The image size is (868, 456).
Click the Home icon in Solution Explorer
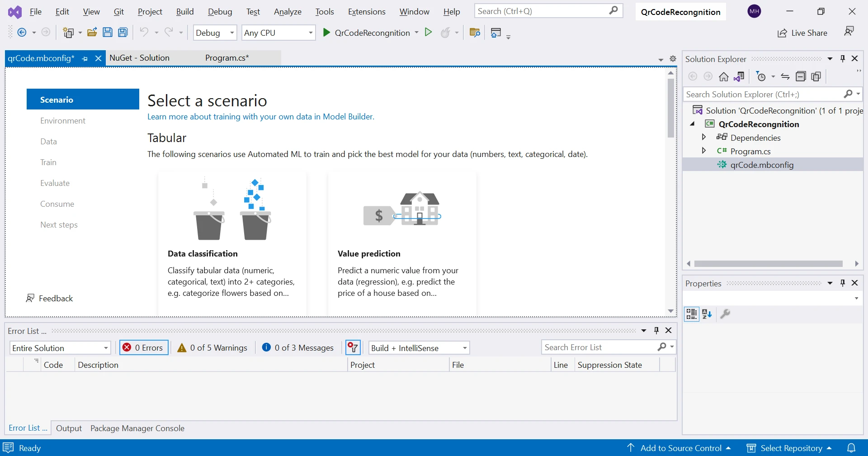tap(724, 76)
